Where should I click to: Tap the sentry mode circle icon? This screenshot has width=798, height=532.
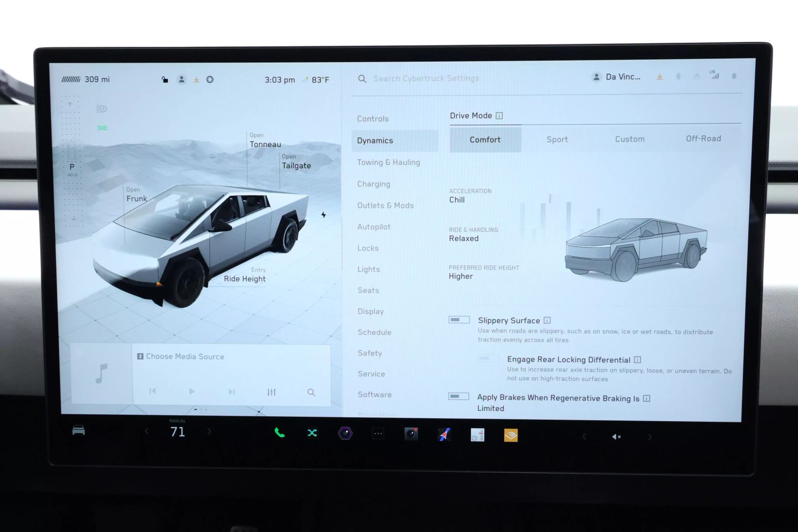pos(210,79)
